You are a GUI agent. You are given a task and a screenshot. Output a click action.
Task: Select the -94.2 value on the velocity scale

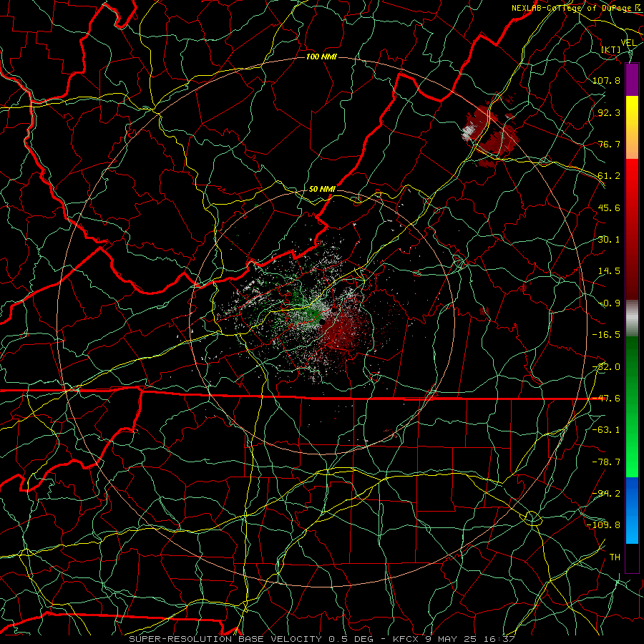coord(606,494)
